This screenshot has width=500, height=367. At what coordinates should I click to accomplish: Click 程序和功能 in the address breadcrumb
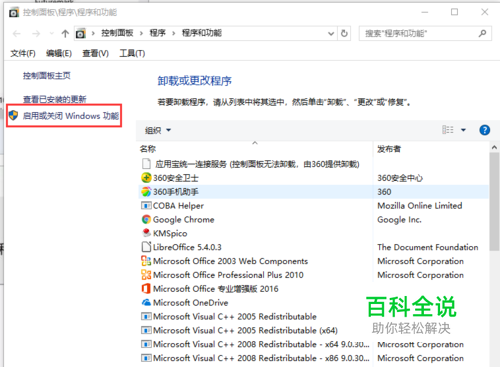[202, 33]
